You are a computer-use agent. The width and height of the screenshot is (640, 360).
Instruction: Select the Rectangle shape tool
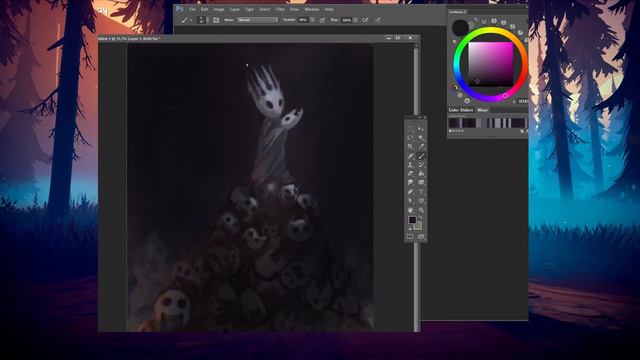click(x=421, y=200)
